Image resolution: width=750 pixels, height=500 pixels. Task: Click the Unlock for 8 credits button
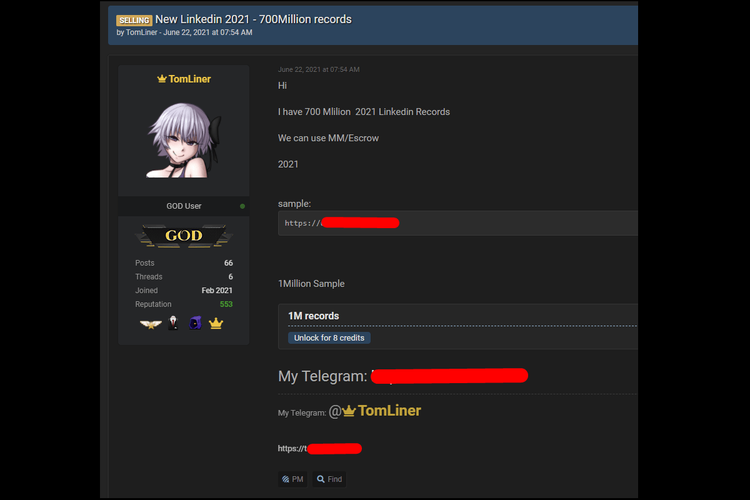coord(329,338)
